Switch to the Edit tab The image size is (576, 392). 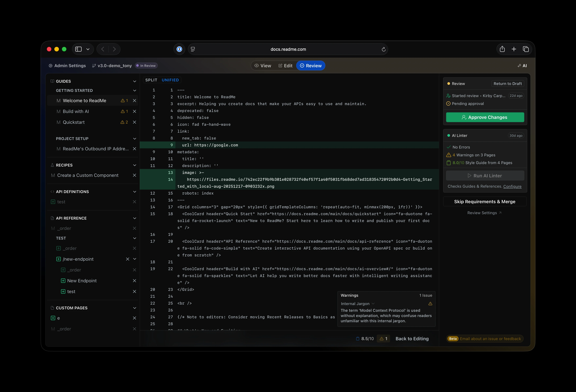285,66
